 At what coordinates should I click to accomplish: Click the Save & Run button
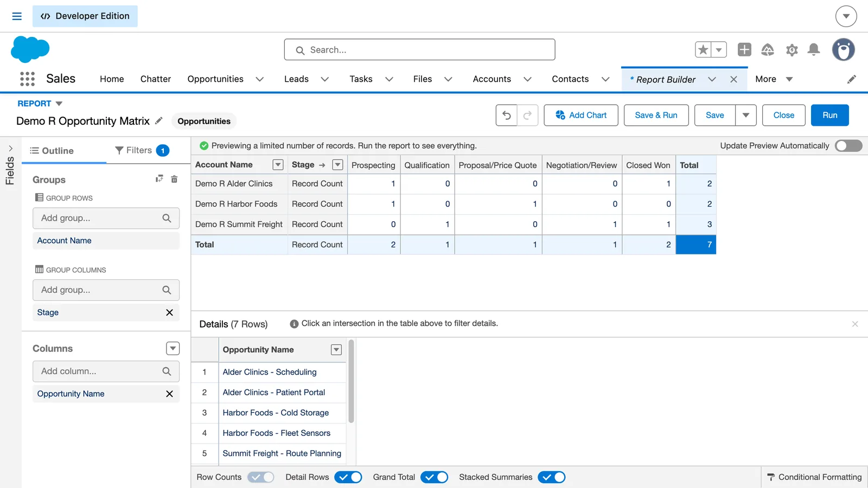coord(656,115)
